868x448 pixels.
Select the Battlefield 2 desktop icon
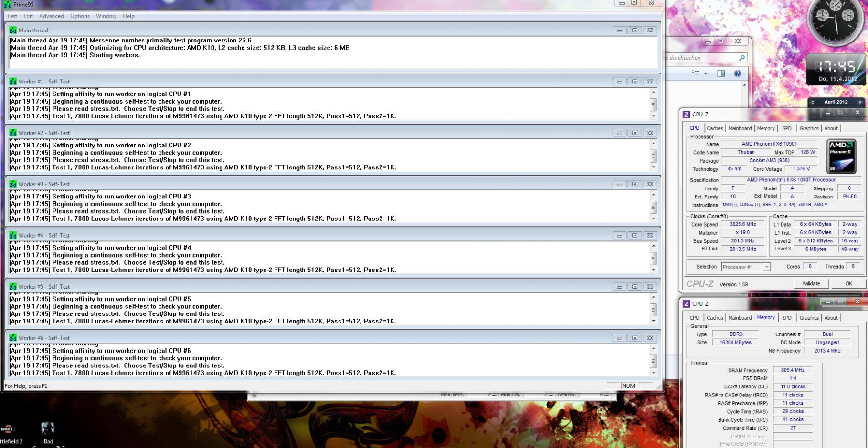tap(9, 433)
